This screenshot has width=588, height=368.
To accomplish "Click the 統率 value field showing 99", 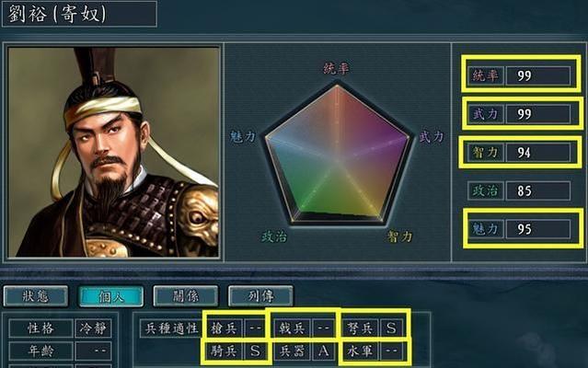I will [538, 76].
